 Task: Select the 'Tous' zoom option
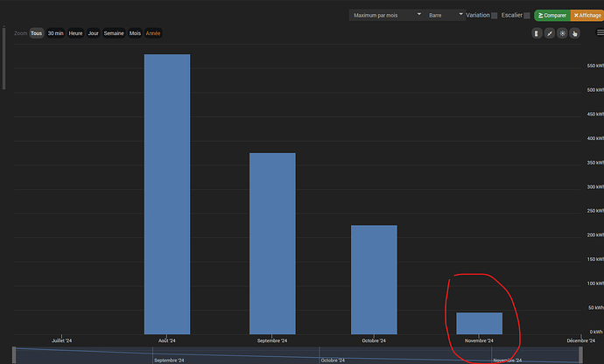point(36,33)
